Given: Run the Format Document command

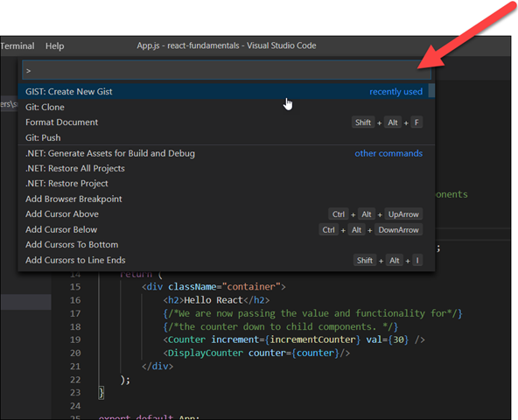Looking at the screenshot, I should coord(227,122).
